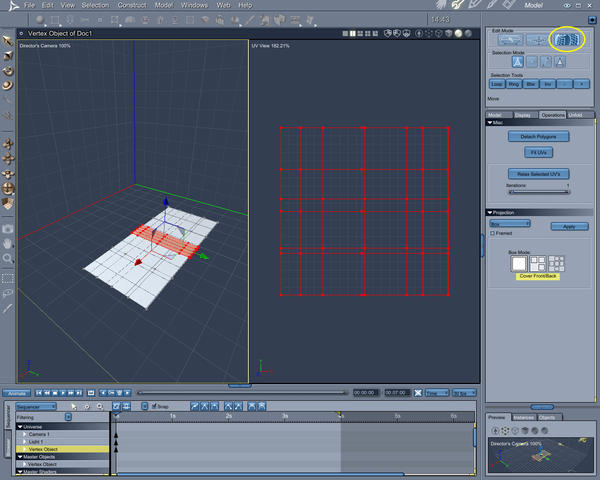Click the end time 00:07:00 field
This screenshot has width=600, height=480.
(x=397, y=393)
